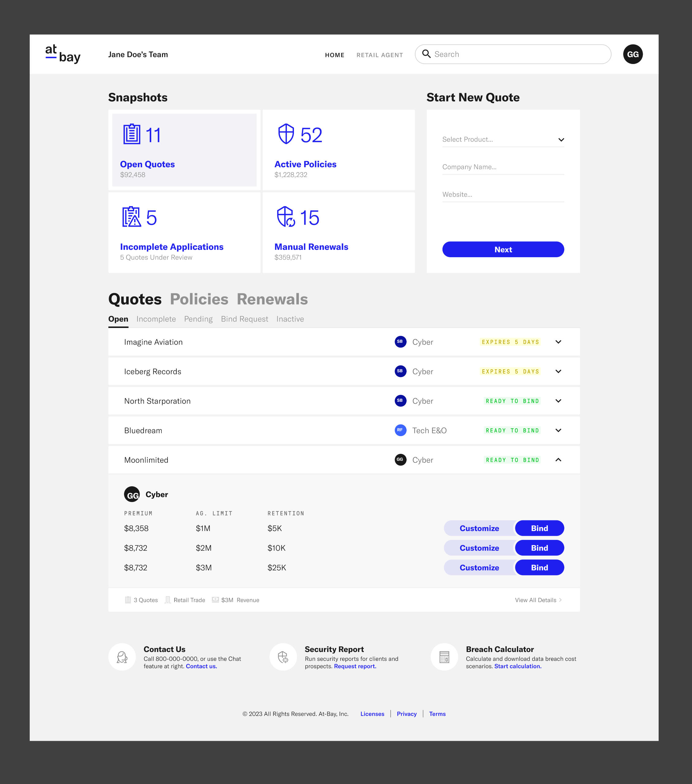This screenshot has width=692, height=784.
Task: Click the Open Quotes clipboard icon
Action: point(132,134)
